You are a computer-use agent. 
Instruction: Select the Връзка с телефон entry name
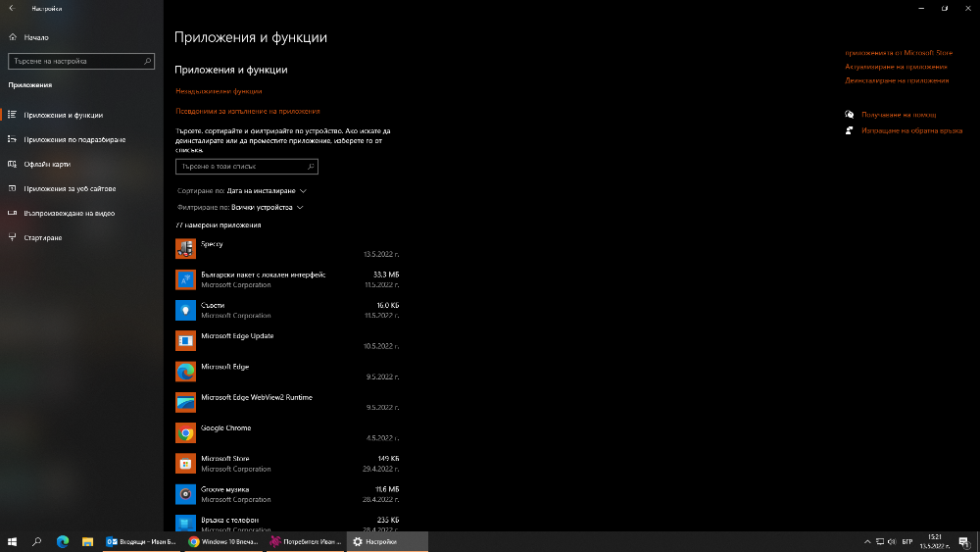(x=229, y=520)
